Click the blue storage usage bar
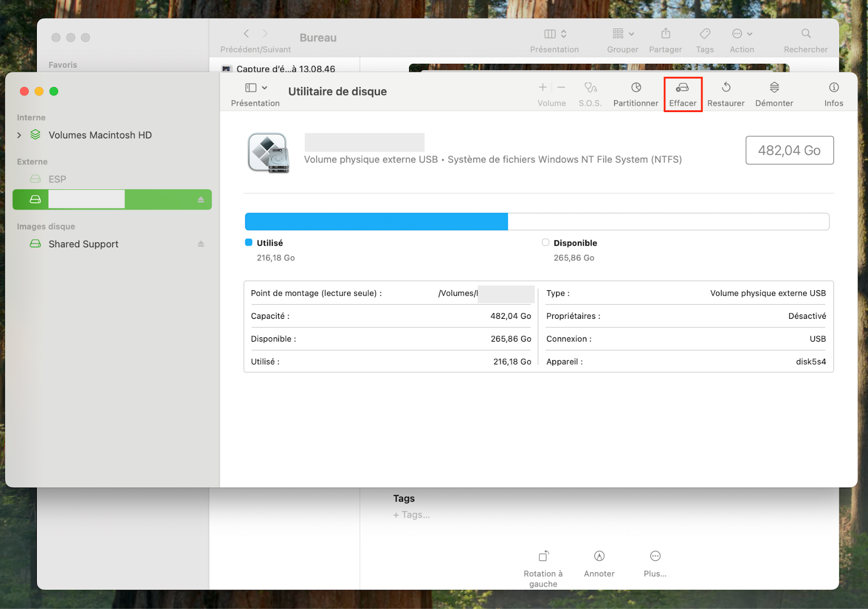Screen dimensions: 868x609 tap(376, 221)
